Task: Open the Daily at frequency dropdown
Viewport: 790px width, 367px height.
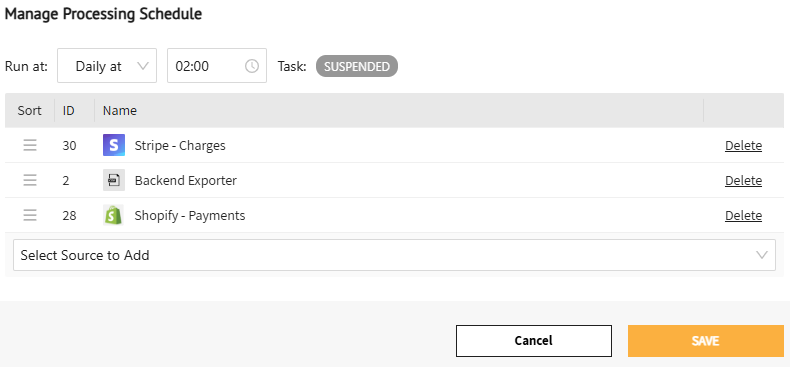Action: (107, 66)
